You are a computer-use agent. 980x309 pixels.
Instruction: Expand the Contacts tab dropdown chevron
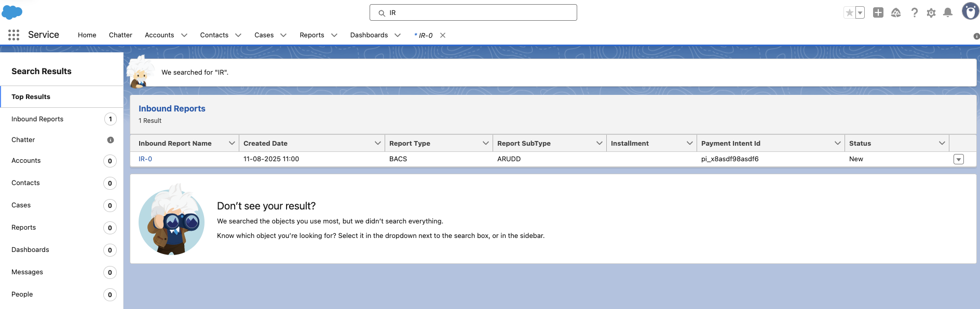point(238,35)
